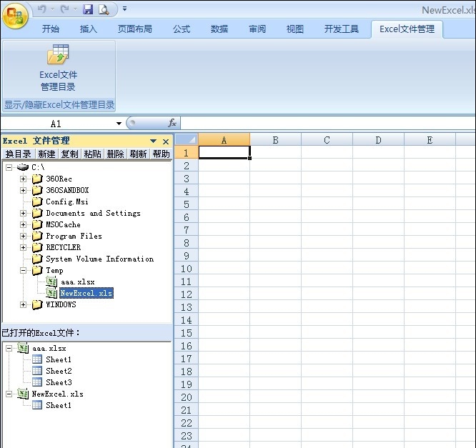Click NewExcel.xls workbook icon in opened files
Viewport: 476px width, 448px height.
[23, 394]
